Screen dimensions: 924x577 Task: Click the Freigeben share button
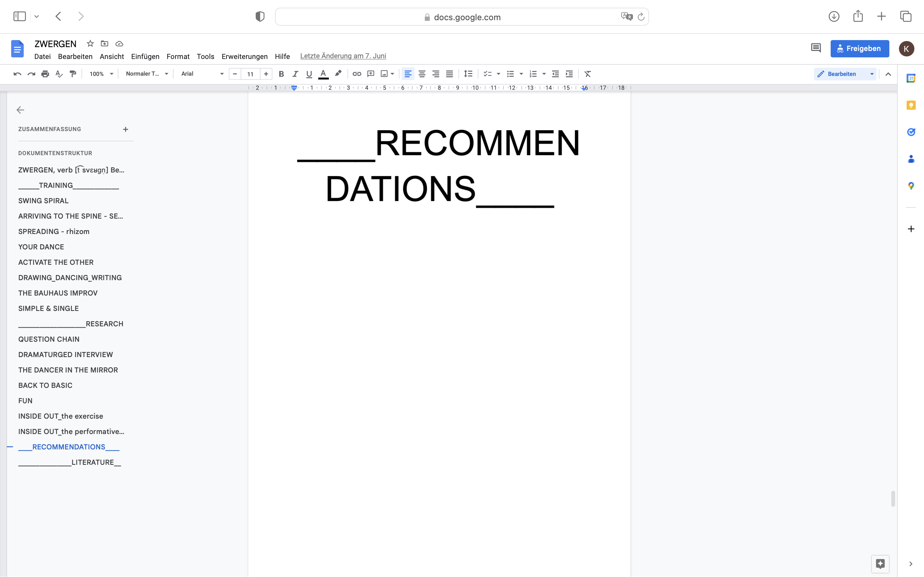click(860, 48)
